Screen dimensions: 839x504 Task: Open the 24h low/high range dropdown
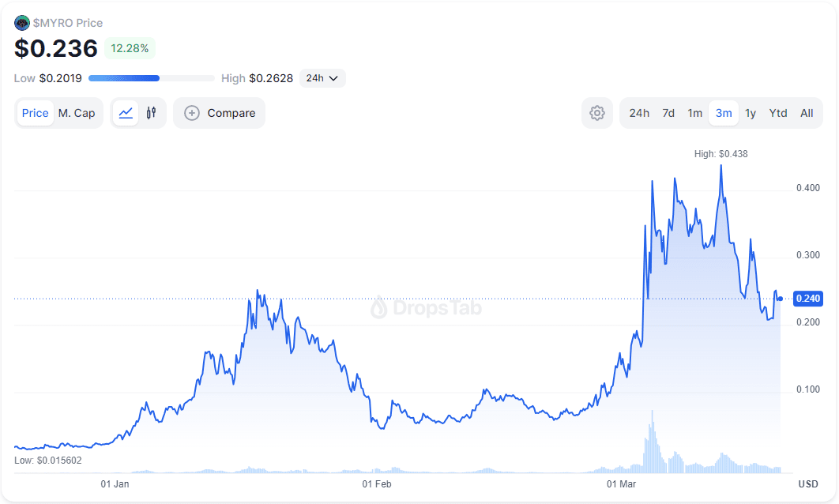click(322, 78)
